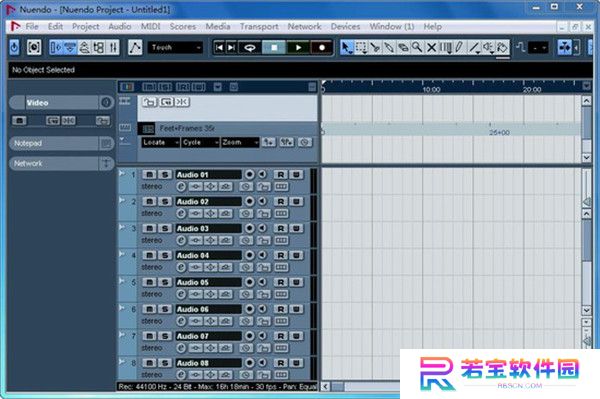Open the Transport menu

pos(259,26)
